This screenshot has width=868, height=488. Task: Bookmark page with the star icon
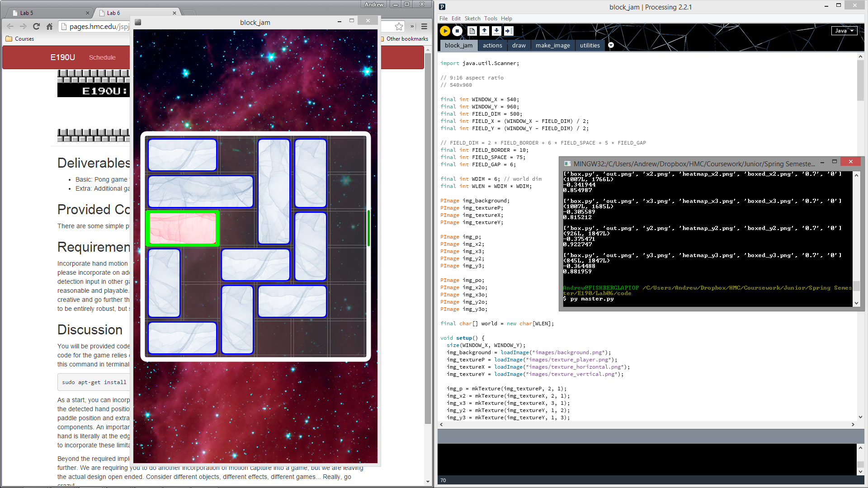[x=399, y=27]
